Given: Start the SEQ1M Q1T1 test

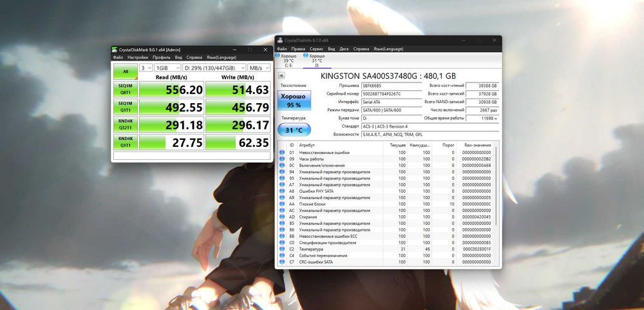Looking at the screenshot, I should (x=126, y=107).
